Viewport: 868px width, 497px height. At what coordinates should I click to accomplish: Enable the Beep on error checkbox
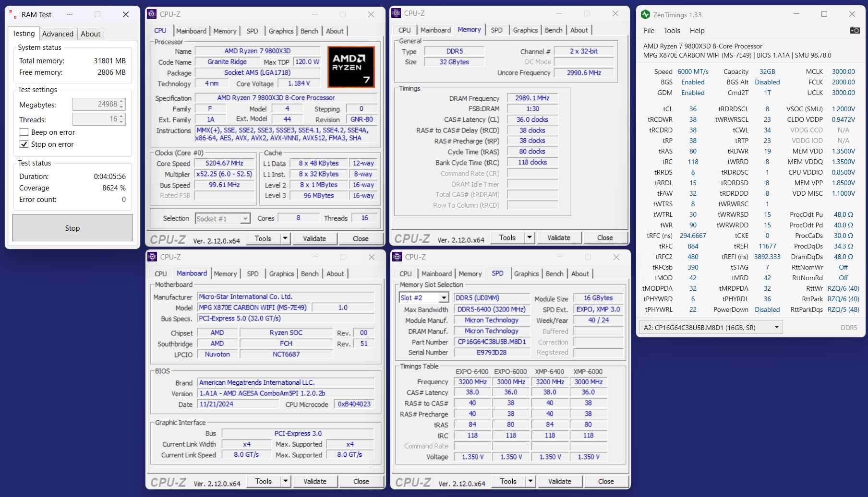tap(24, 132)
